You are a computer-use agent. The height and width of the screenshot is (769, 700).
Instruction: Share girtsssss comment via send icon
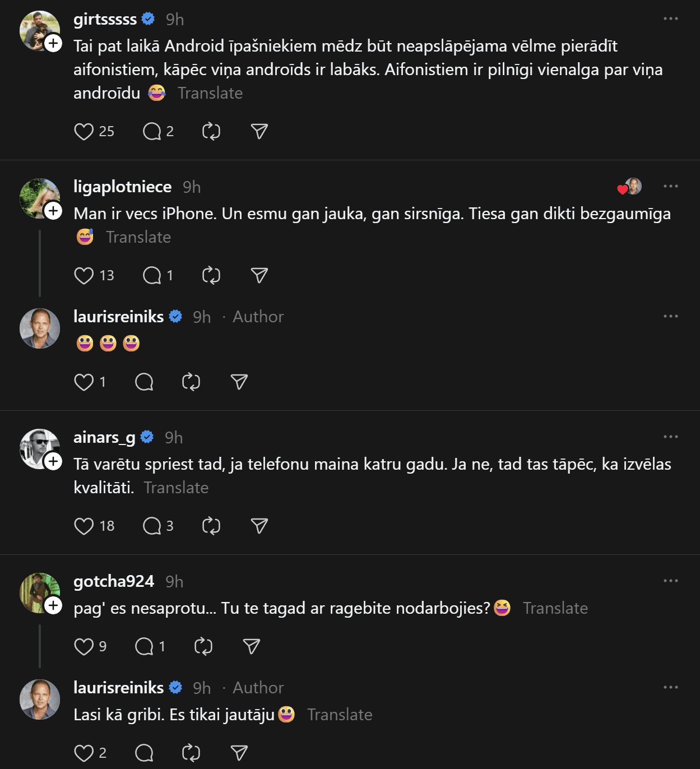click(259, 132)
